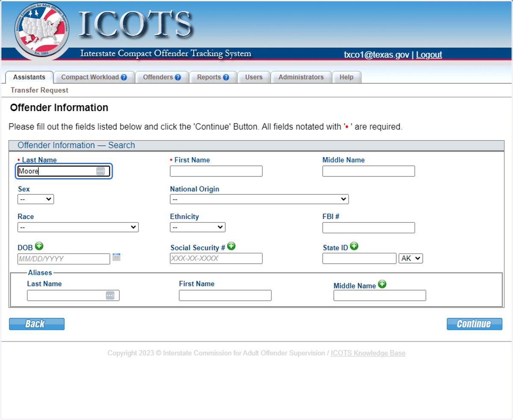
Task: Switch to the Administrators tab
Action: (x=301, y=77)
